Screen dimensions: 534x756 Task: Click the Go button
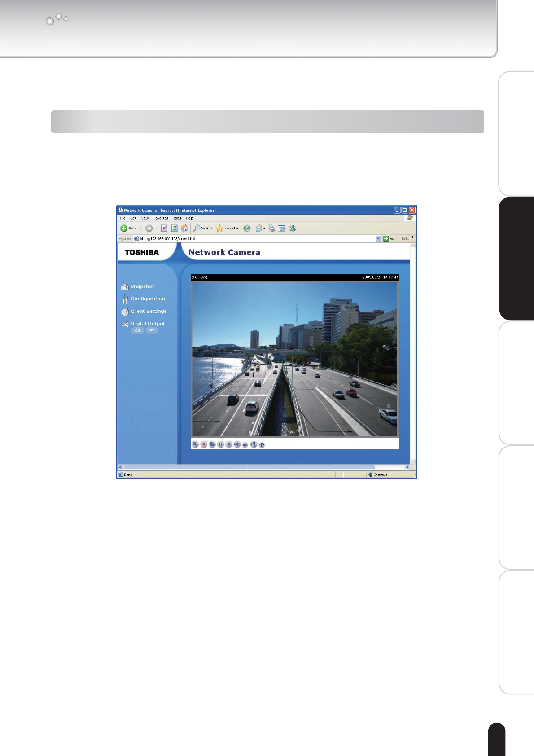pyautogui.click(x=389, y=239)
